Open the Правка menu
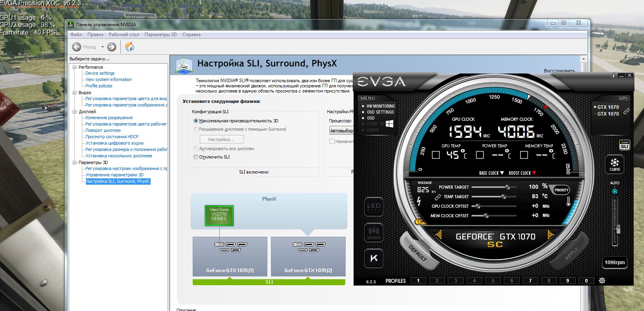This screenshot has width=644, height=311. click(x=95, y=35)
